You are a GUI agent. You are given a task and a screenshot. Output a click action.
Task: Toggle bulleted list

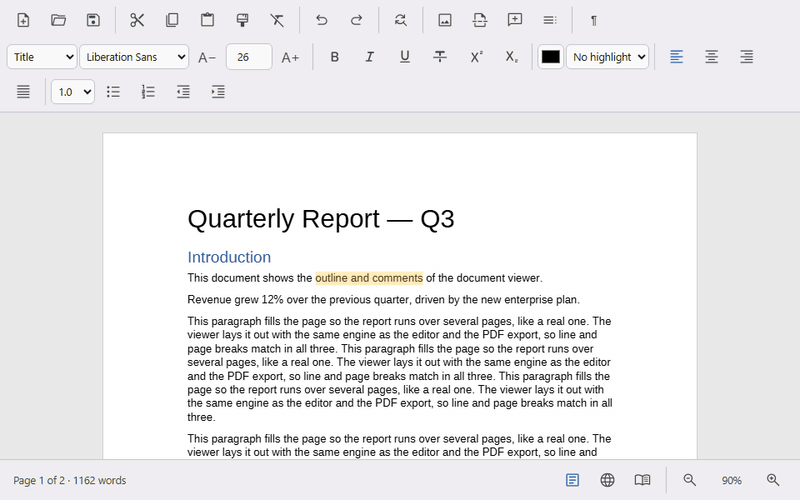coord(113,92)
